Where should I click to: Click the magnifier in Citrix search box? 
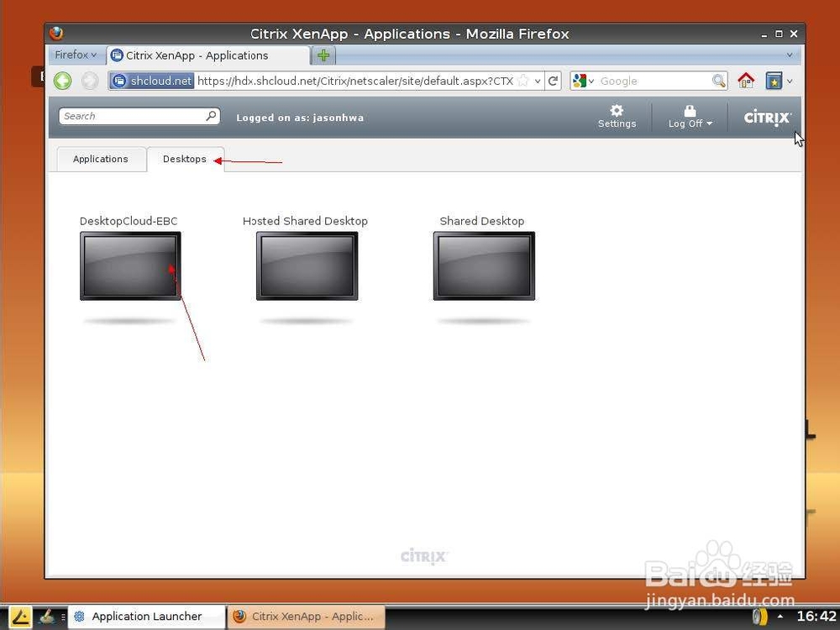pos(211,116)
